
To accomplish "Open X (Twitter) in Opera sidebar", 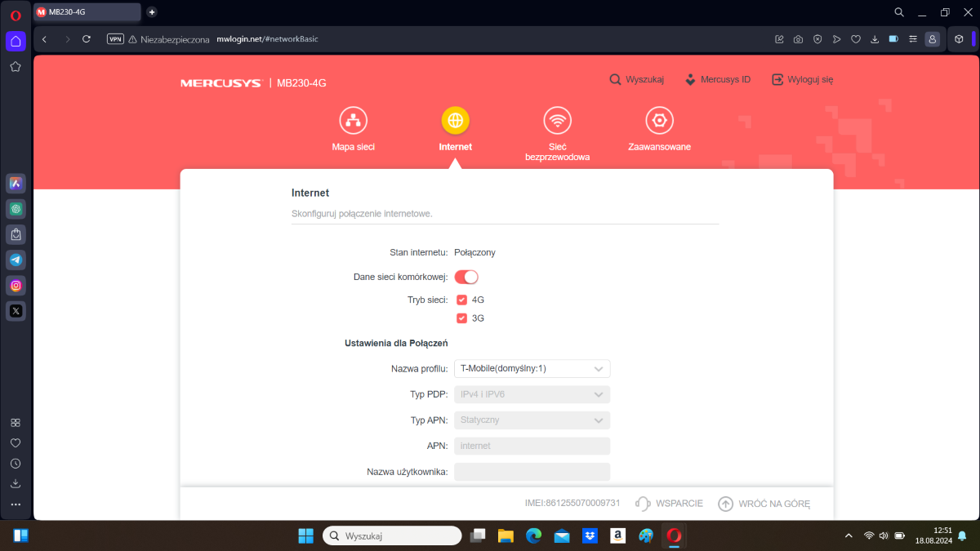I will (16, 310).
